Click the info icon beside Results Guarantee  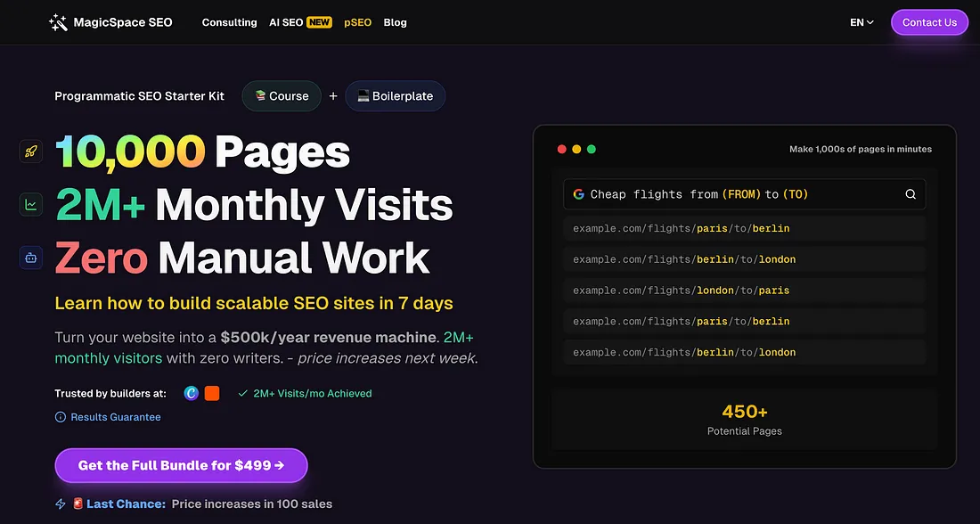coord(59,416)
